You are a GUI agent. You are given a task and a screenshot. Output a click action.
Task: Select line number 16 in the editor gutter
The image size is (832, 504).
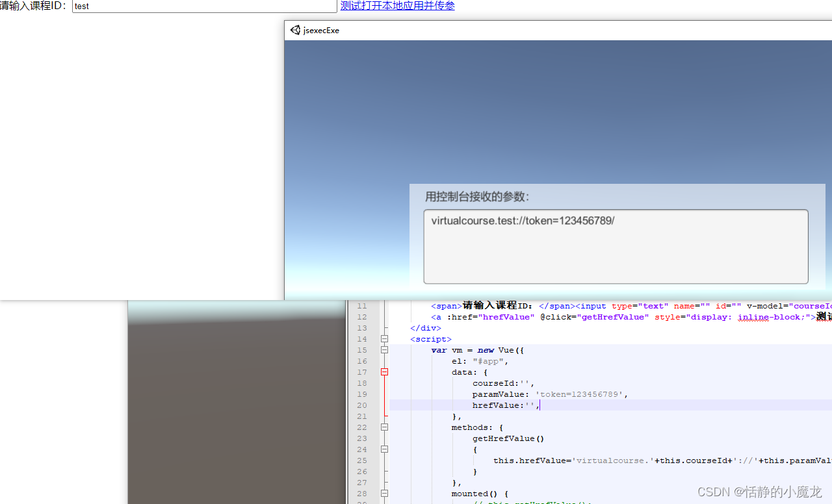[361, 361]
